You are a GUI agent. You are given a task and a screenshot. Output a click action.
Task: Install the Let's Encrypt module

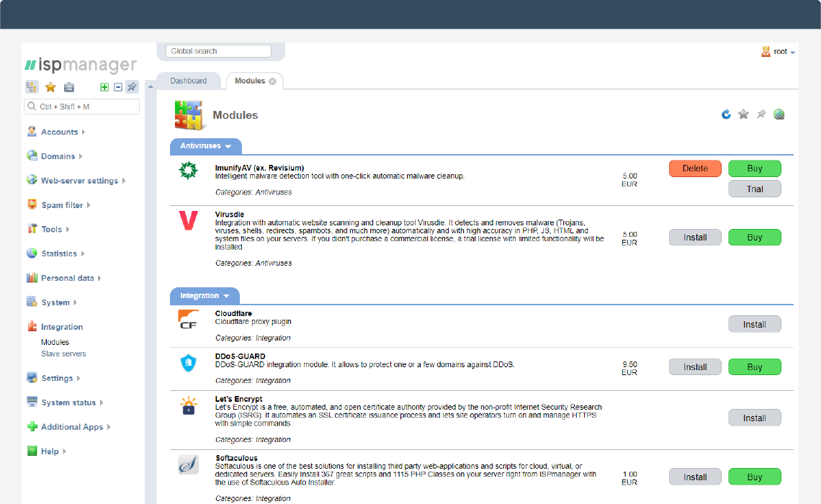(755, 418)
